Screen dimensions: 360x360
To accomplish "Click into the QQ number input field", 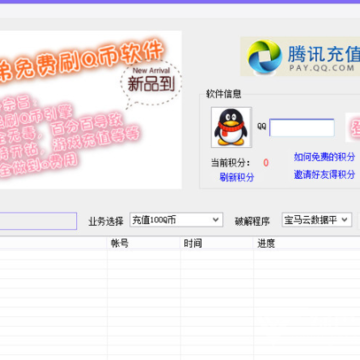I will pos(302,128).
